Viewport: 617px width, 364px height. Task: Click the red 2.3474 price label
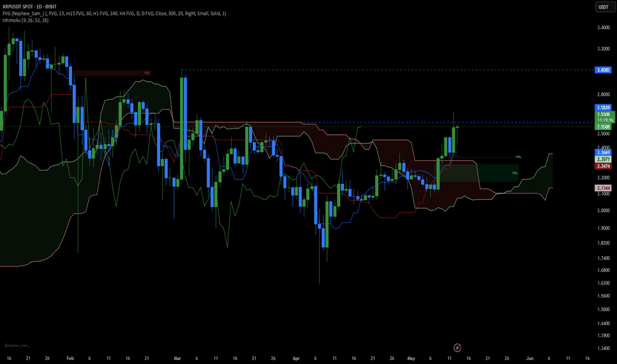point(603,166)
